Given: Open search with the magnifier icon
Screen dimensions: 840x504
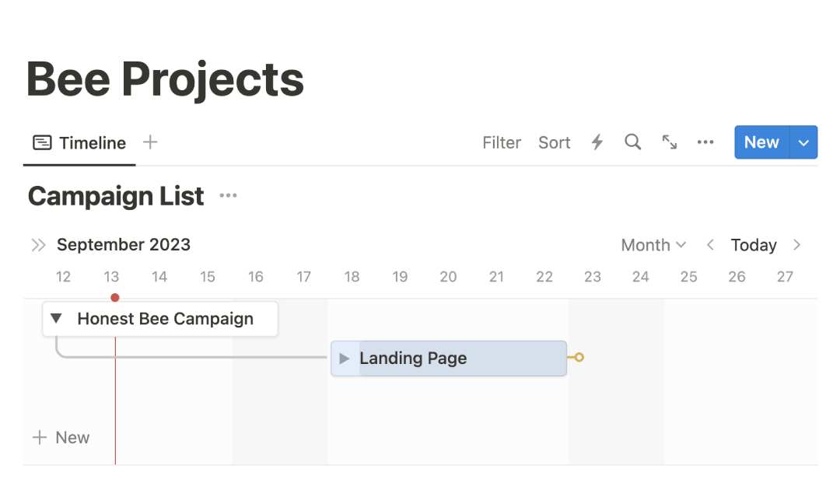Looking at the screenshot, I should pyautogui.click(x=632, y=142).
